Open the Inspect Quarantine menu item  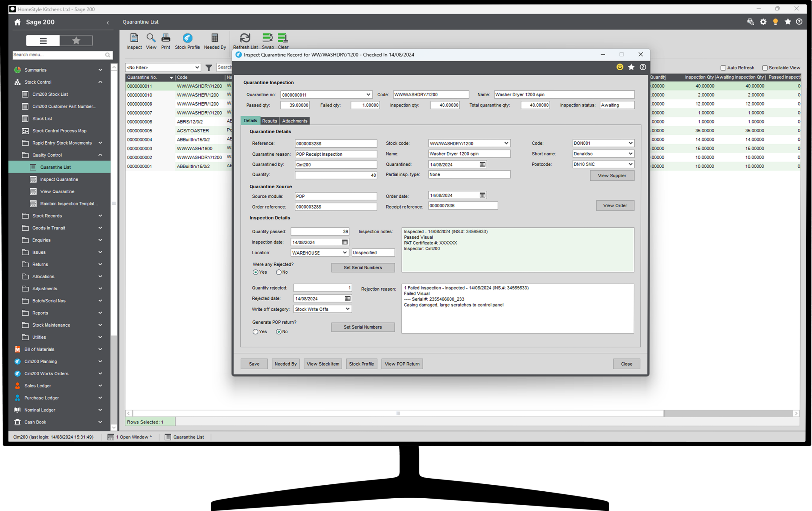59,179
